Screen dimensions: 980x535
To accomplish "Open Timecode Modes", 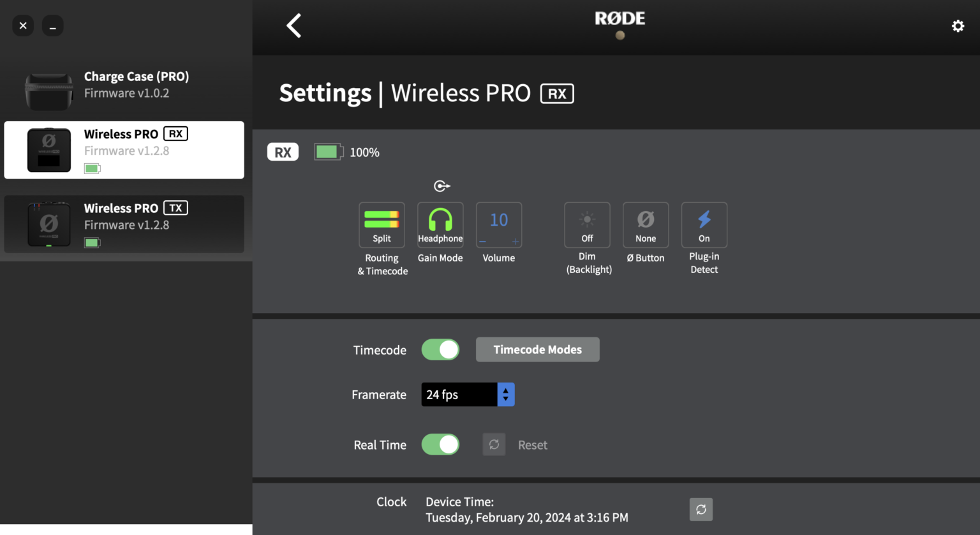I will tap(537, 349).
